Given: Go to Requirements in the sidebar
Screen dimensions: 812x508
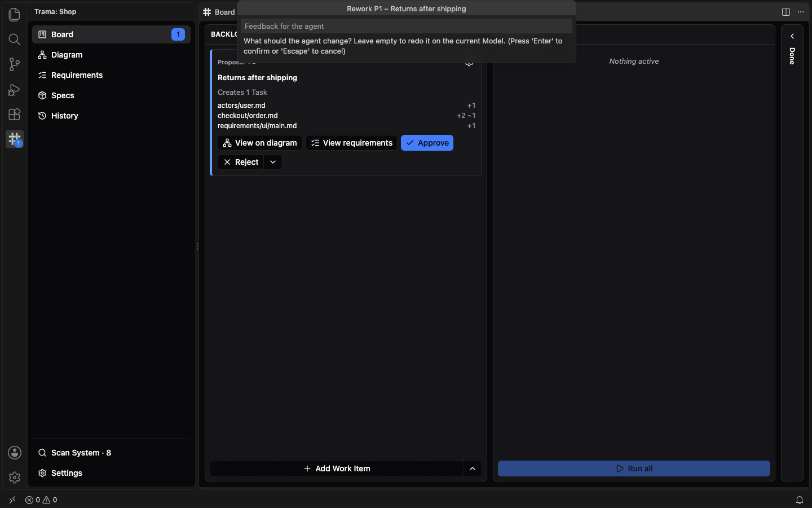Looking at the screenshot, I should [x=111, y=75].
